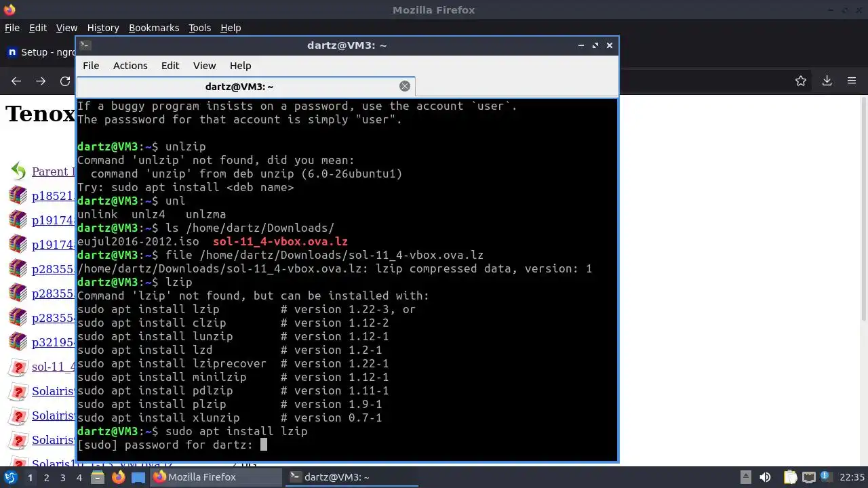Switch to workspace 1
The height and width of the screenshot is (488, 868).
tap(30, 477)
